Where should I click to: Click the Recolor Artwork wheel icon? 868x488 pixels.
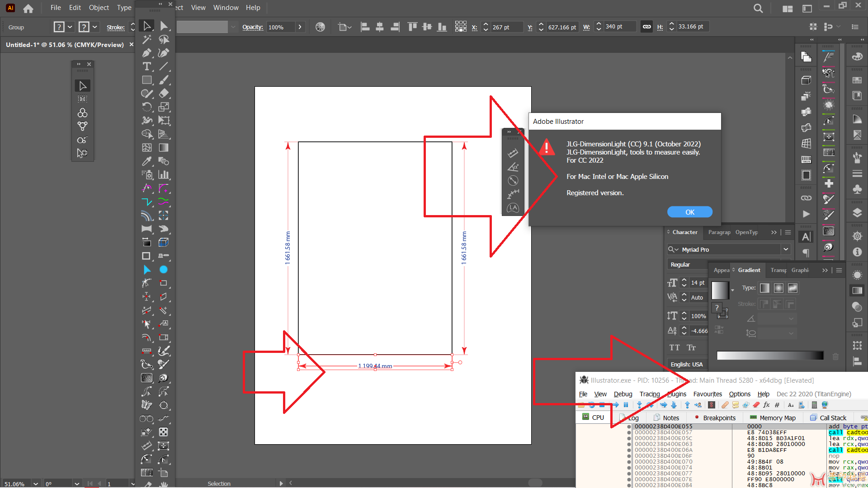[x=320, y=27]
